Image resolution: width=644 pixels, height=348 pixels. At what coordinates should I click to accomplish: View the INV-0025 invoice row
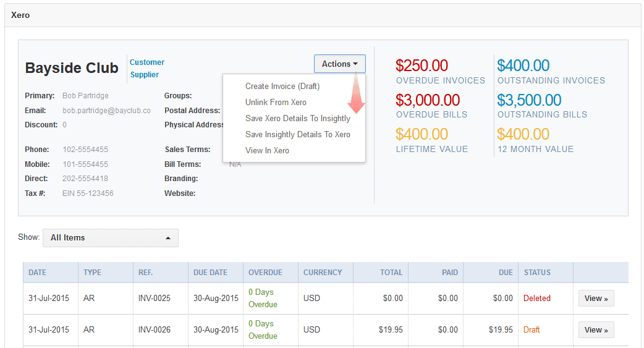coord(596,299)
